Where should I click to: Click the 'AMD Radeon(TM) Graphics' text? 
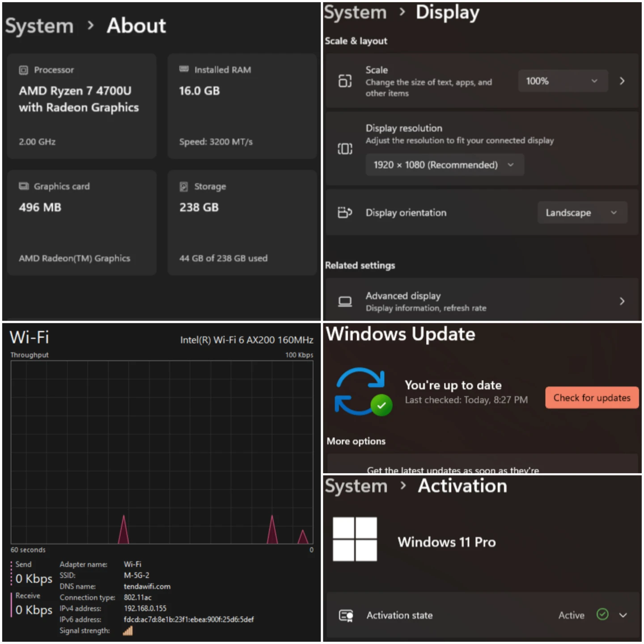coord(74,258)
